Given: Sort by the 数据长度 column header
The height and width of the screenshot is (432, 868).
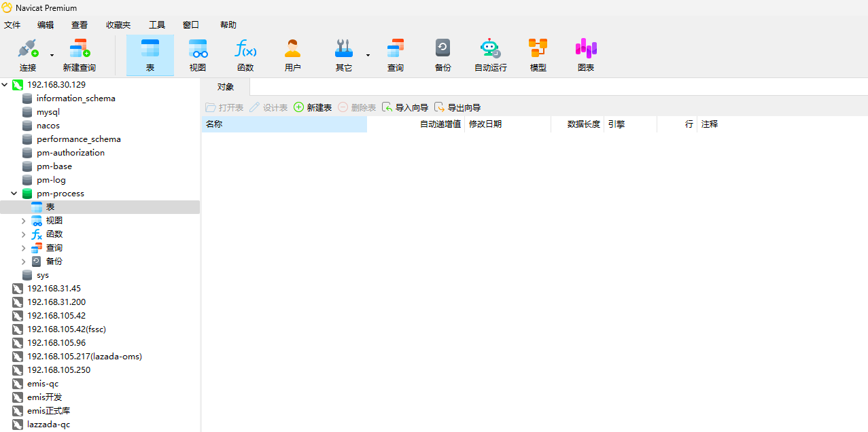Looking at the screenshot, I should pos(578,124).
